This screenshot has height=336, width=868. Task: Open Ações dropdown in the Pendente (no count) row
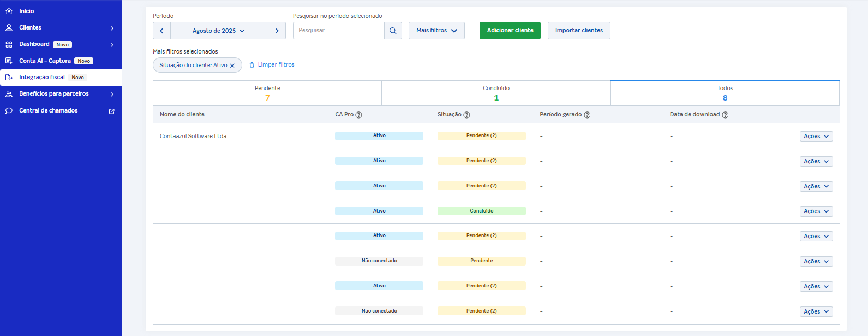(816, 262)
